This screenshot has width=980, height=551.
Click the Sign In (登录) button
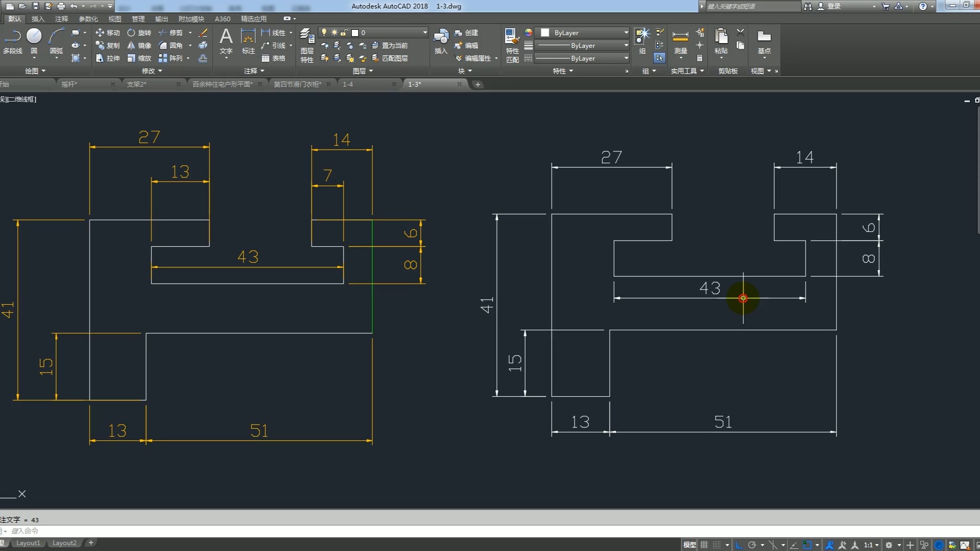[x=829, y=6]
